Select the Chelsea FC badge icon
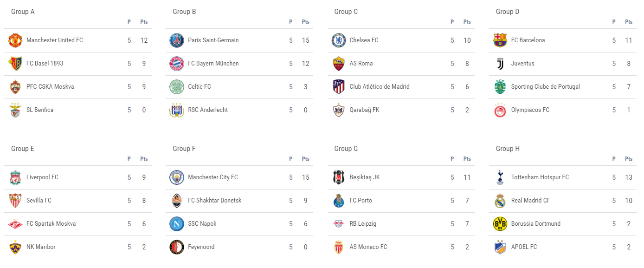 tap(339, 40)
